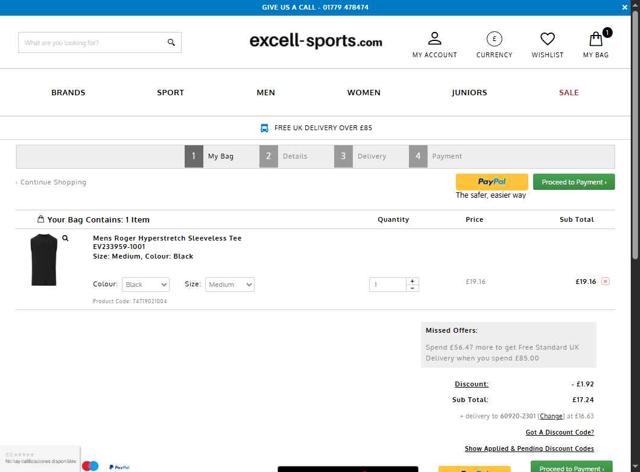Screen dimensions: 640x472
Task: Open the Women menu
Action: click(x=364, y=93)
